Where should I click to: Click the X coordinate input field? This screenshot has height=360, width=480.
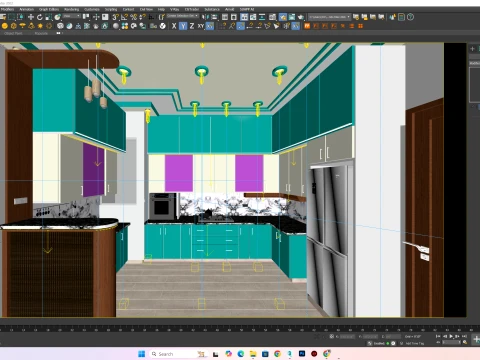point(347,337)
